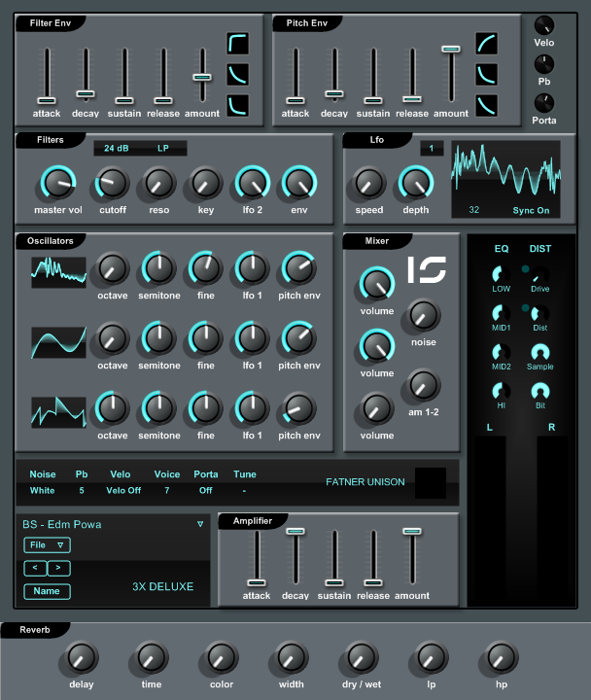The width and height of the screenshot is (591, 700).
Task: Toggle the Dist LED indicator
Action: pyautogui.click(x=525, y=307)
